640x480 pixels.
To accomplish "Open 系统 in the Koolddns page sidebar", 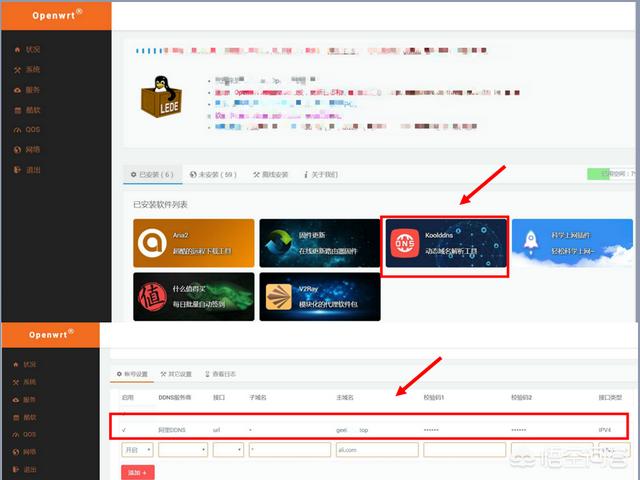I will pos(24,382).
